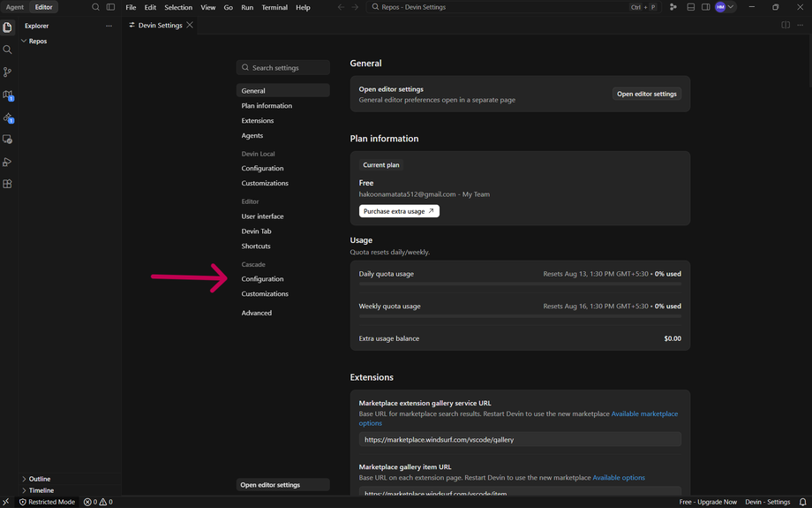This screenshot has height=508, width=812.
Task: Click Open editor settings button in General card
Action: pos(646,94)
